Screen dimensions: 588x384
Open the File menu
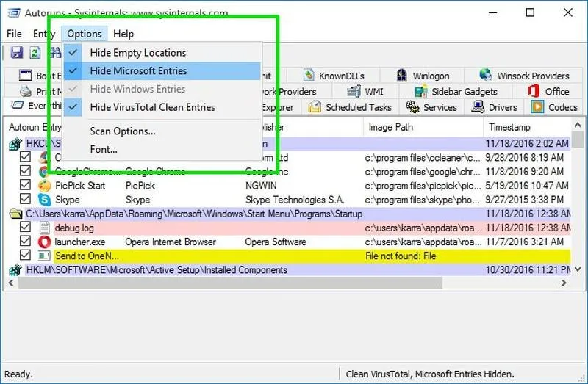pos(14,34)
